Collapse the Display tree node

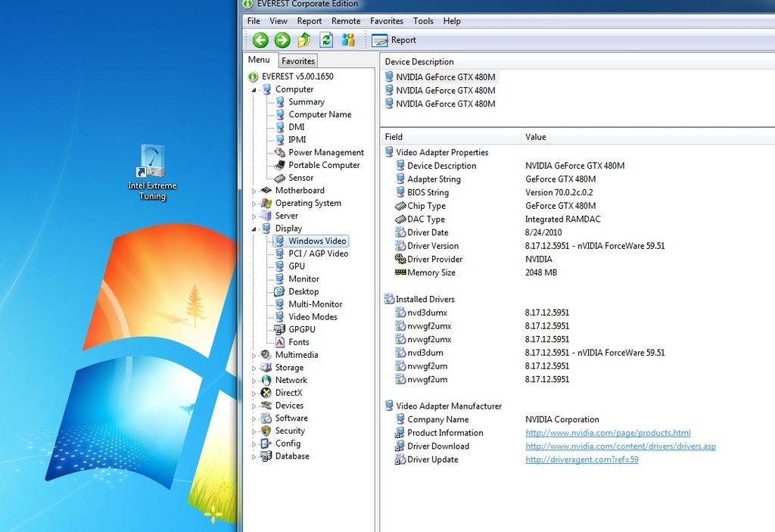[254, 229]
